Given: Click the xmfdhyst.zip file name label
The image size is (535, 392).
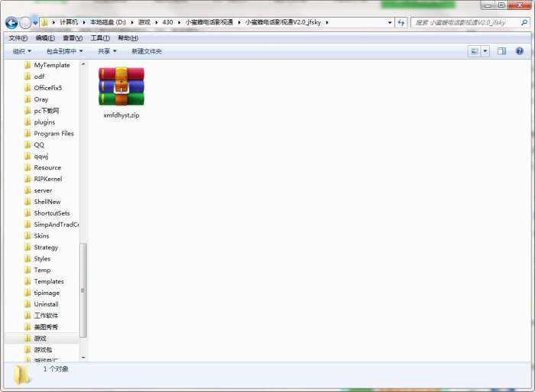Looking at the screenshot, I should [x=122, y=115].
